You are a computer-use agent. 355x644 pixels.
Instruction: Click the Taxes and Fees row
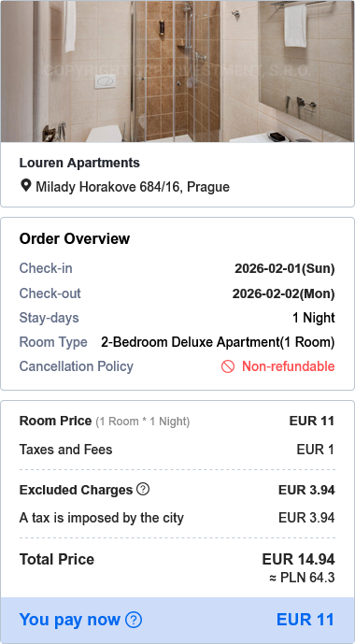tap(177, 450)
